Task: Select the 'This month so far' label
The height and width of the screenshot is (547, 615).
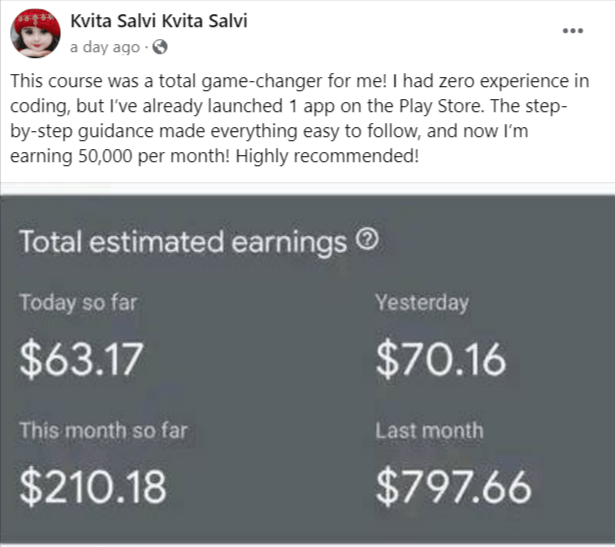Action: pyautogui.click(x=103, y=431)
